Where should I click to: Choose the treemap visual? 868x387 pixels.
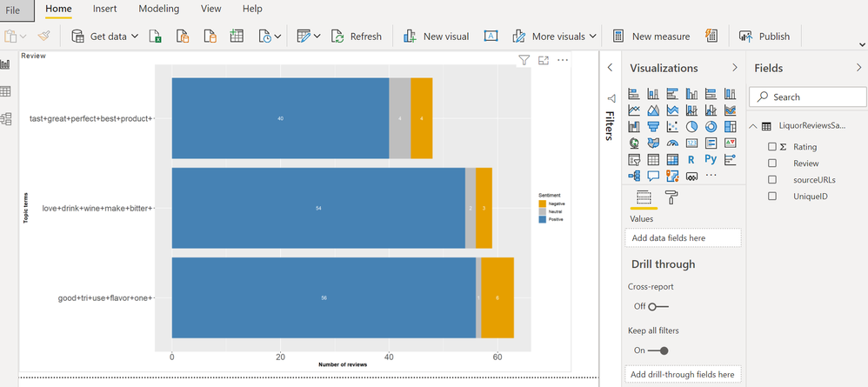(731, 127)
